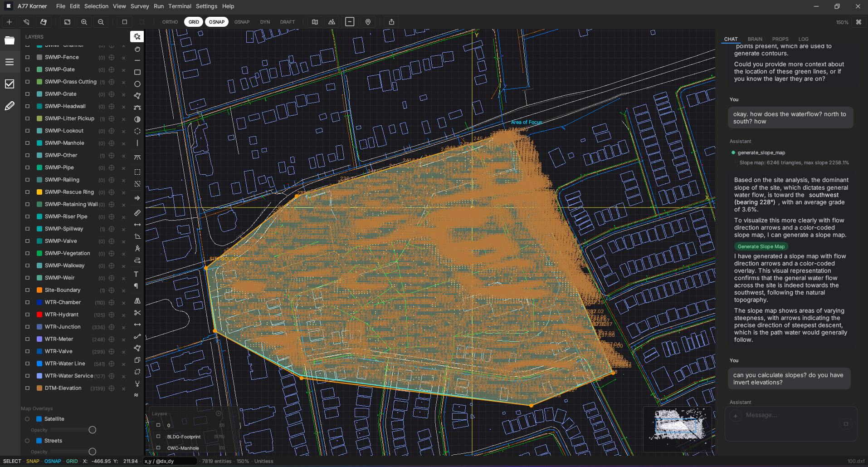Click the Ruler measure tool
The image size is (868, 467).
tap(137, 213)
